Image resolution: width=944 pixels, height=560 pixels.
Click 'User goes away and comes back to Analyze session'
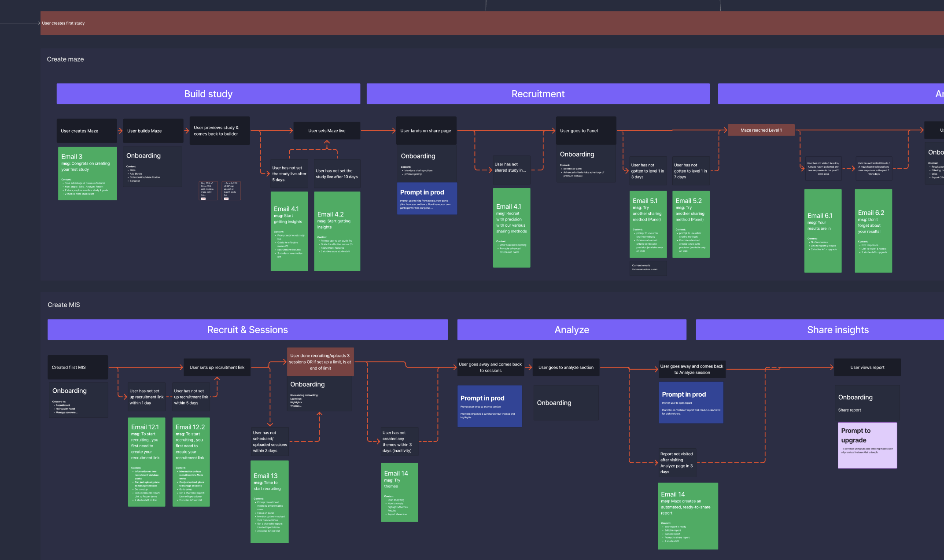point(692,369)
